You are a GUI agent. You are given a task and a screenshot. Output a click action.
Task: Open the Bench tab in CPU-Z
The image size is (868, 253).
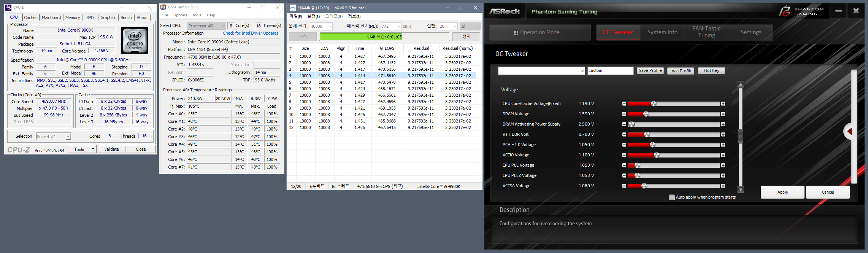(x=126, y=18)
